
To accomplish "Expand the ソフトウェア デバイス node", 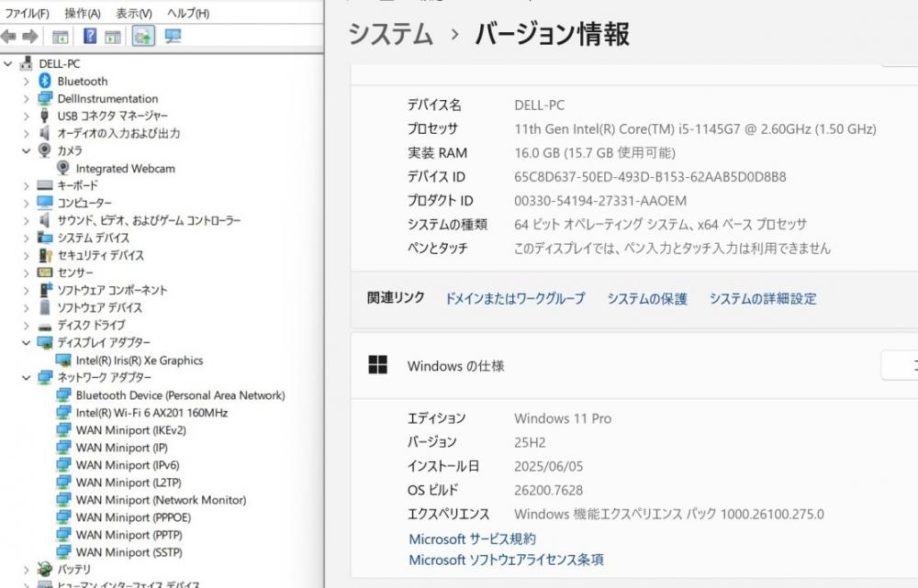I will coord(27,307).
